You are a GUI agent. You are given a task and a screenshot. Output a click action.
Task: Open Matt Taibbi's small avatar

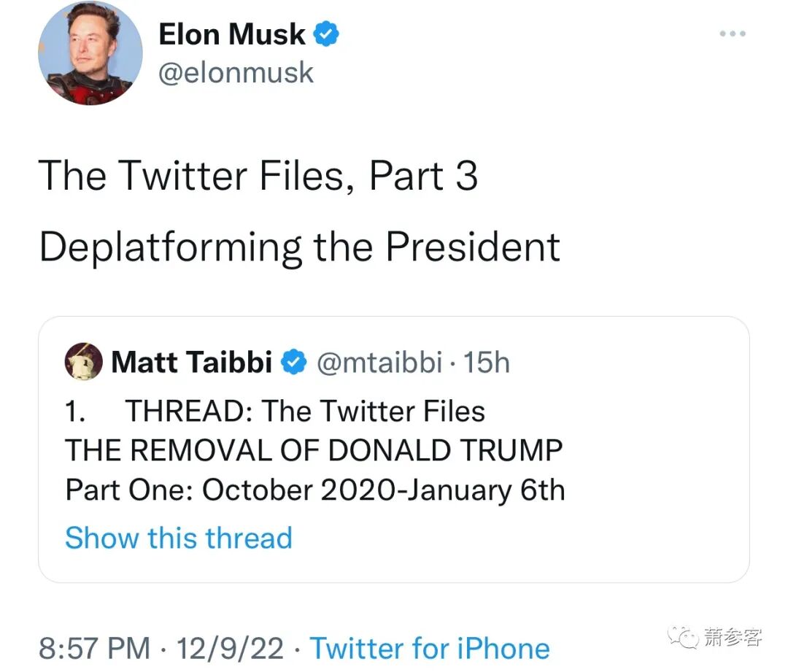(x=83, y=361)
